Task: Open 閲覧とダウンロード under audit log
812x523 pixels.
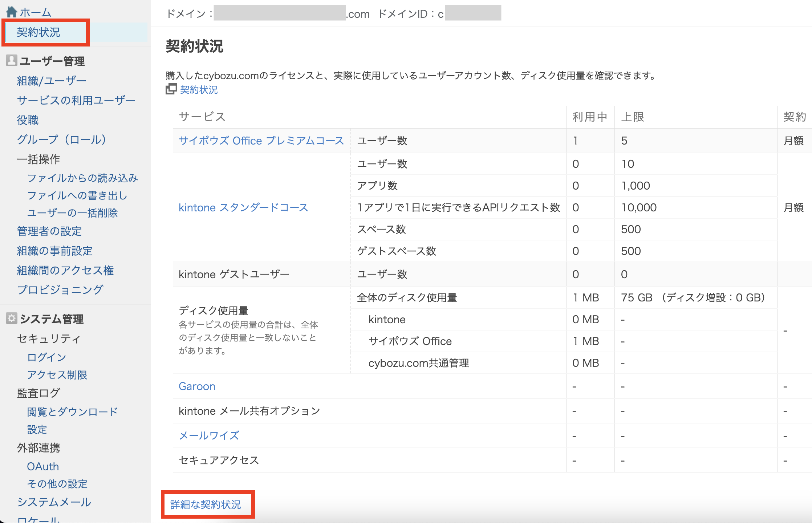Action: click(72, 411)
